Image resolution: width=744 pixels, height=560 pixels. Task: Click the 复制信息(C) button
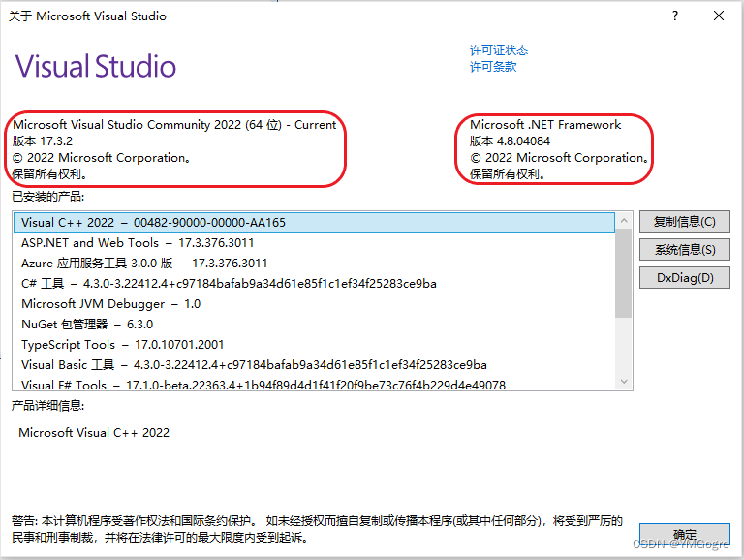point(684,222)
